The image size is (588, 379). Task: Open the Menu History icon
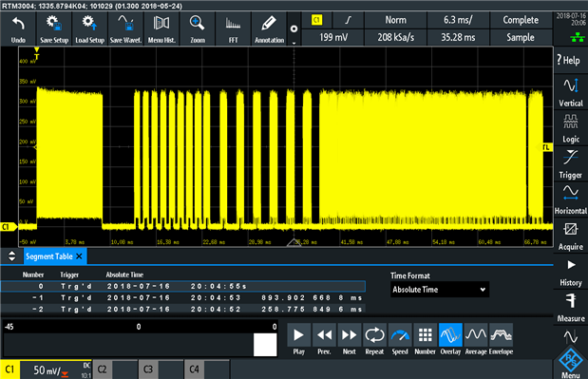[161, 28]
